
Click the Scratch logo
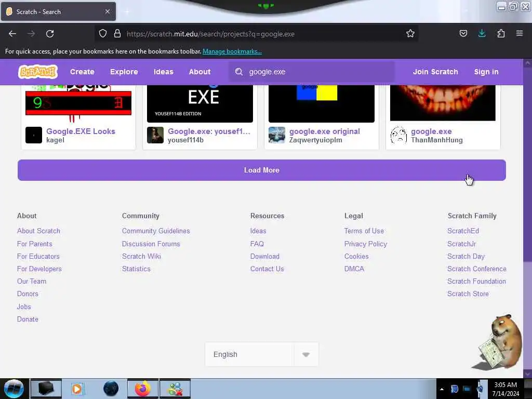pos(37,72)
